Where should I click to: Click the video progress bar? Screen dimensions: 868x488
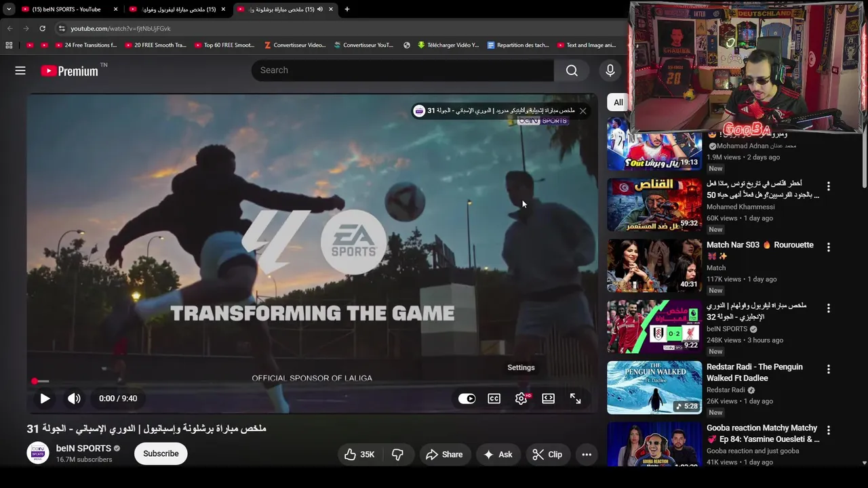(x=312, y=382)
